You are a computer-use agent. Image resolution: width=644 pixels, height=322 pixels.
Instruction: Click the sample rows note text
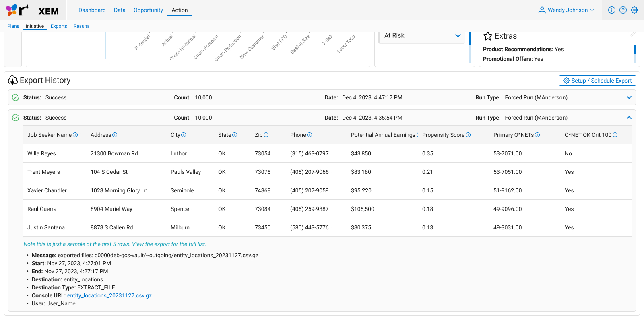tap(115, 244)
